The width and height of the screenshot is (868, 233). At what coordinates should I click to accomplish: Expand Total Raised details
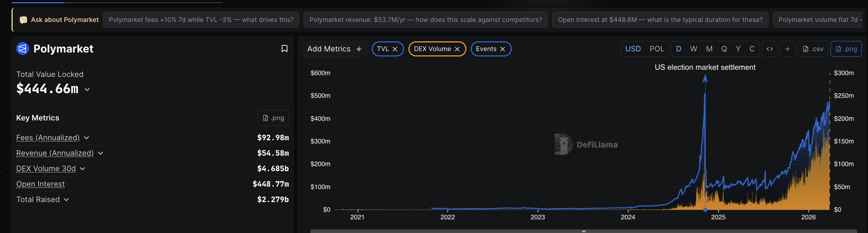click(66, 200)
